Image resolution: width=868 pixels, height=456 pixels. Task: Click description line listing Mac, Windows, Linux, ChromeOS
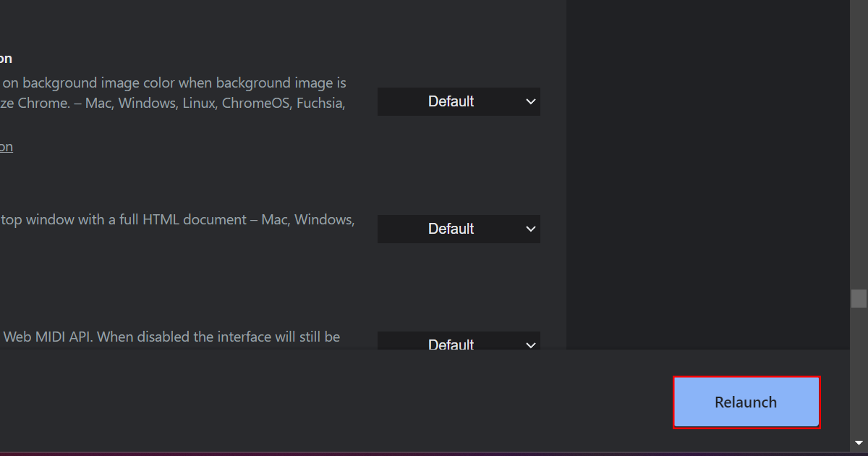coord(174,103)
